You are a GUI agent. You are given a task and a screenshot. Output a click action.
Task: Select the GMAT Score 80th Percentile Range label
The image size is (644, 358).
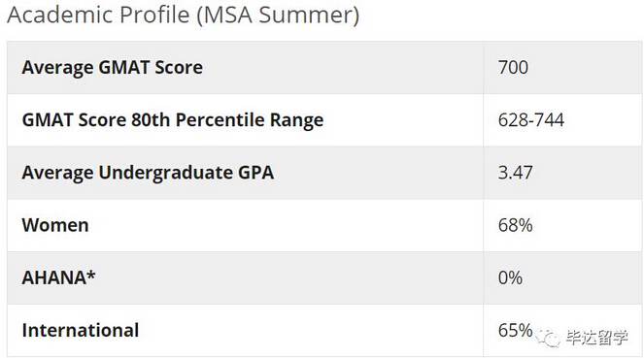click(173, 119)
